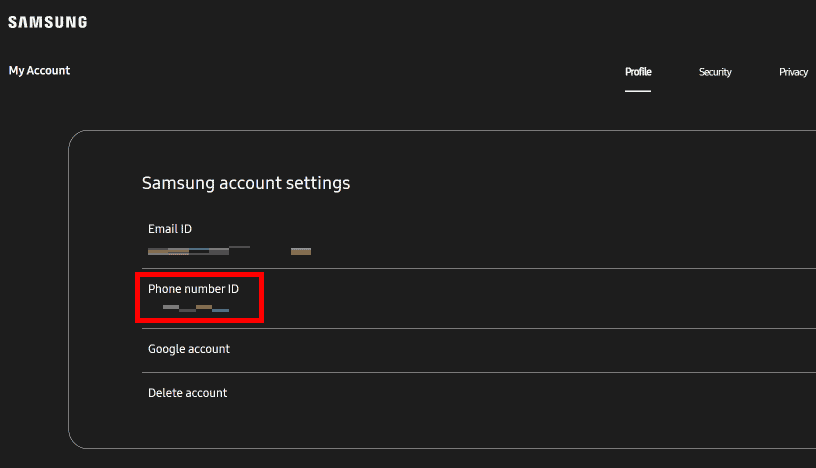Open the Google account setting
This screenshot has width=816, height=468.
[479, 350]
